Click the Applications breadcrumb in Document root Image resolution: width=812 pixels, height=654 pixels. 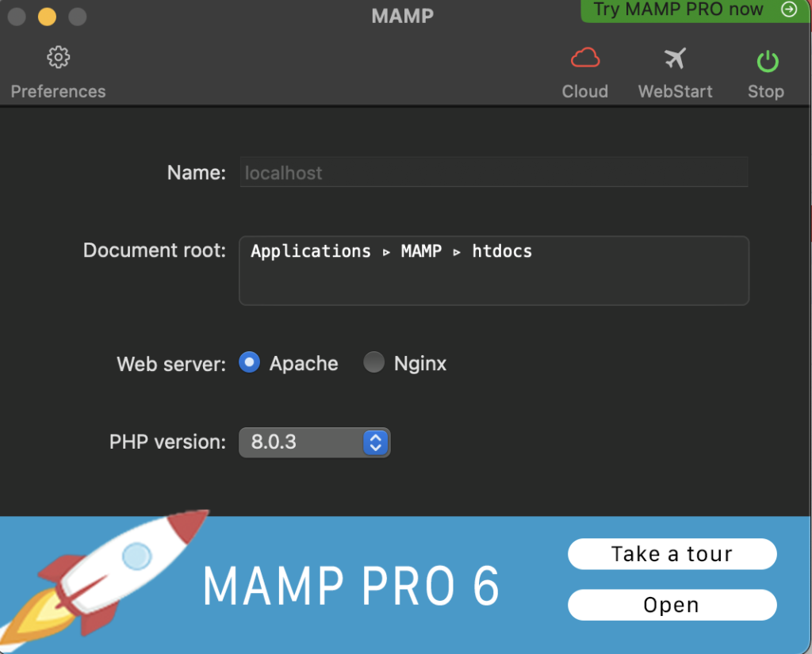pos(310,251)
